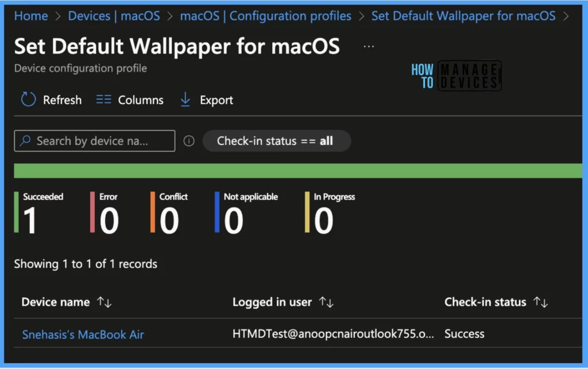588x369 pixels.
Task: Sort by Logged in user arrows
Action: point(326,302)
